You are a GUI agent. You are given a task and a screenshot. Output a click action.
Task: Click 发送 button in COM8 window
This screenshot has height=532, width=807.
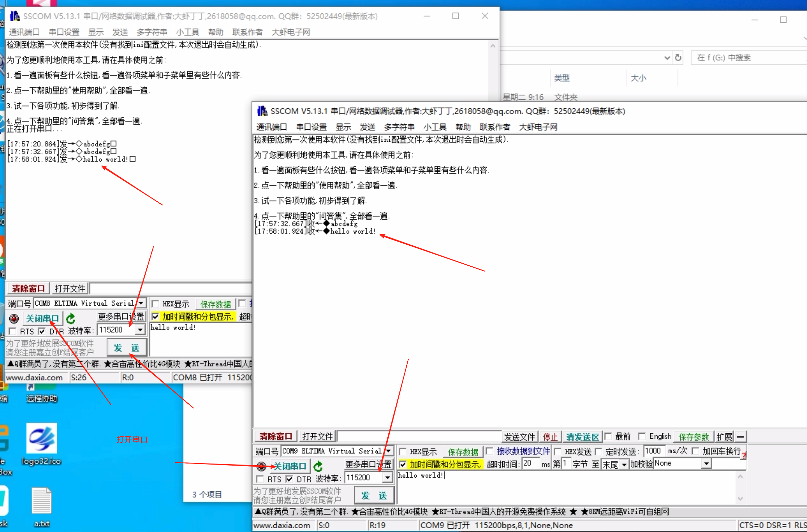tap(127, 348)
